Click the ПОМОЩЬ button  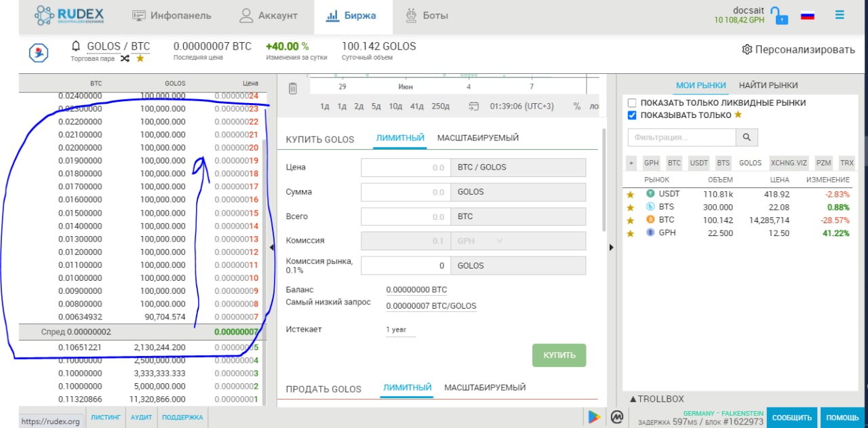842,418
